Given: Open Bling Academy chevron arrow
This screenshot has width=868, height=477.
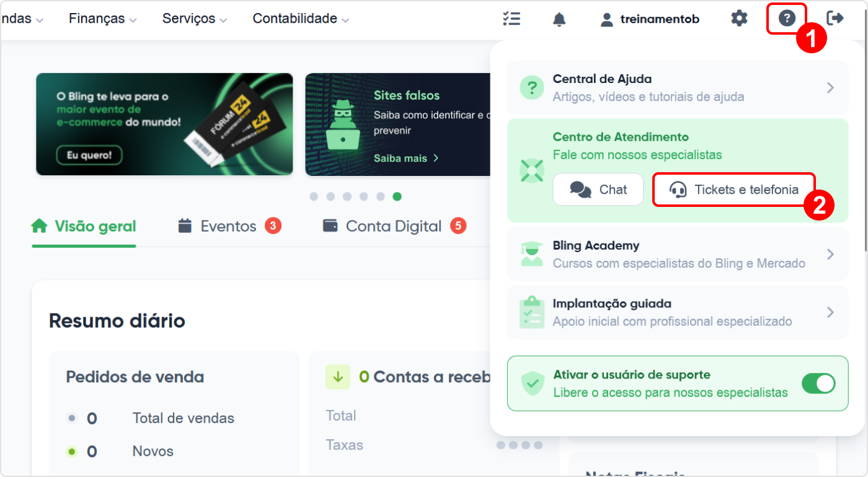Looking at the screenshot, I should click(830, 255).
